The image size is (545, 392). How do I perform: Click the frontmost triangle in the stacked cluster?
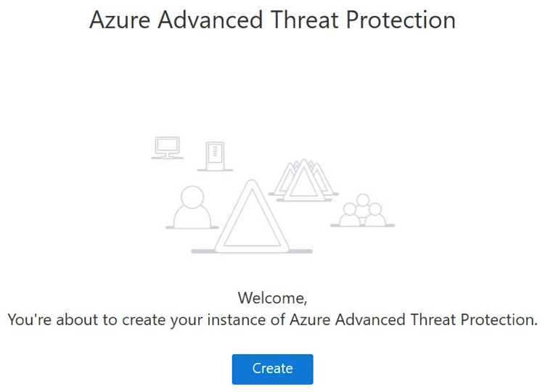pos(298,184)
